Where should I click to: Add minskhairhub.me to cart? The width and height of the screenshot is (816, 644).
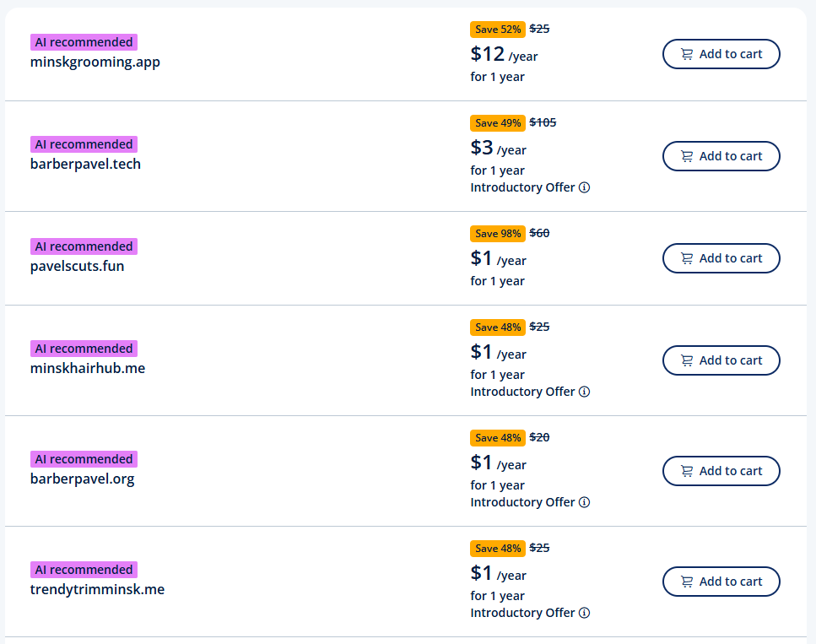[721, 360]
